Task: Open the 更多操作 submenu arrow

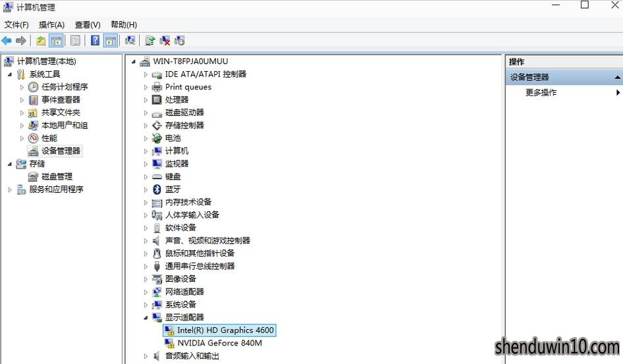Action: 618,93
